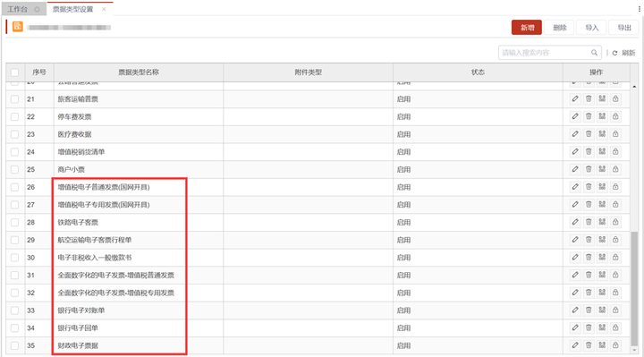
Task: Tick the checkbox for row 30
Action: coord(15,258)
